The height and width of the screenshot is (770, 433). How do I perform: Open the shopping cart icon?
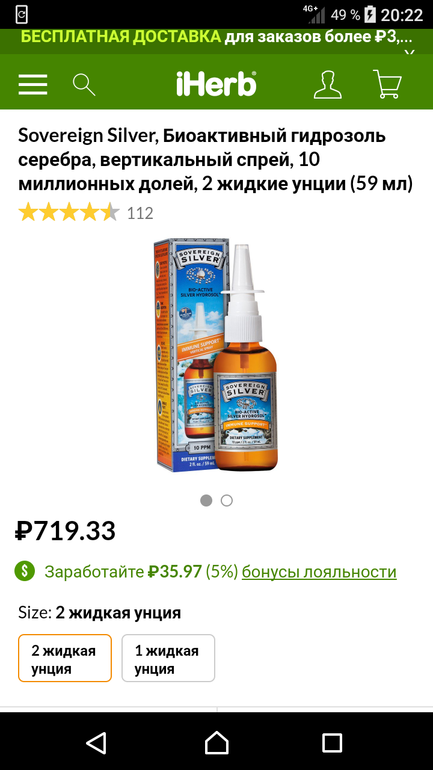tap(387, 84)
